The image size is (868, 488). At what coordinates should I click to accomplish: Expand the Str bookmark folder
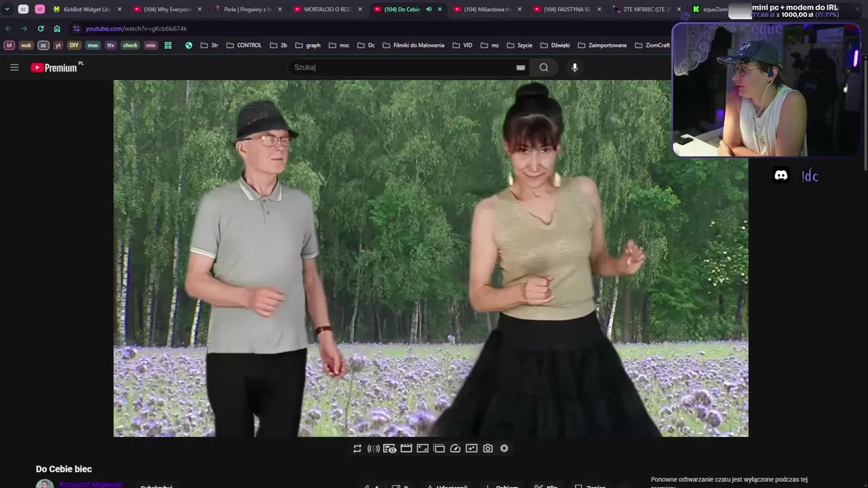tap(209, 45)
